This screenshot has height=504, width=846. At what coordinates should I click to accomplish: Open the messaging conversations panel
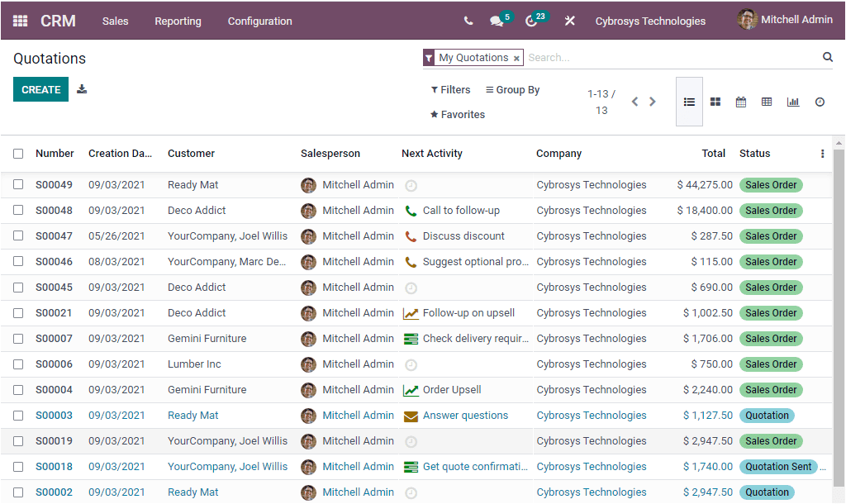point(494,21)
